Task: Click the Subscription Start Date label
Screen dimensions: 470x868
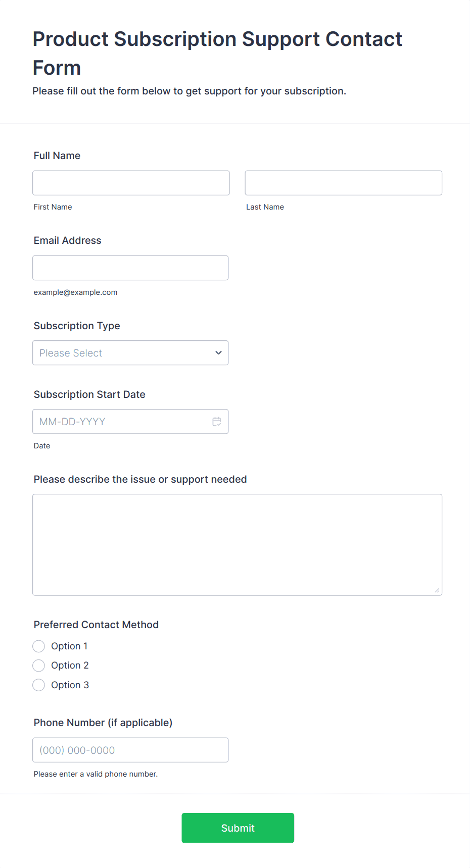Action: (x=89, y=394)
